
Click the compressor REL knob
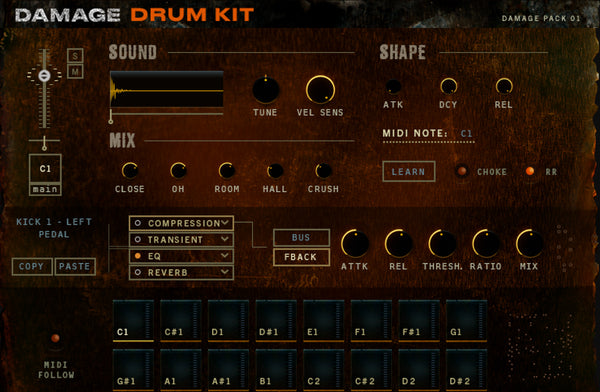[398, 243]
